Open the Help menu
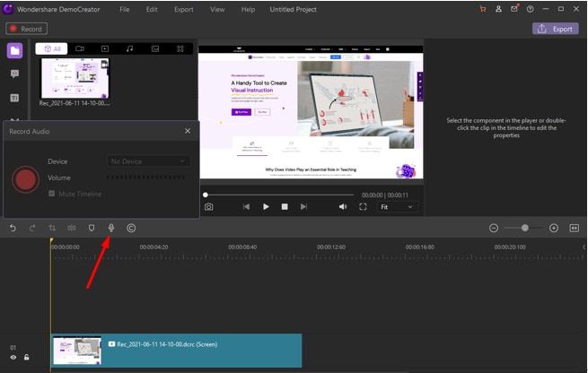The image size is (588, 373). (x=248, y=9)
